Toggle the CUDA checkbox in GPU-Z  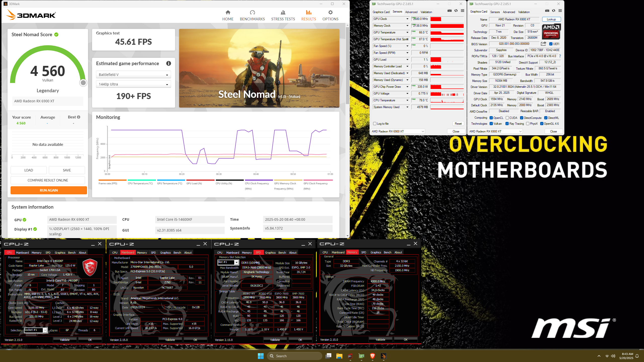pyautogui.click(x=507, y=118)
